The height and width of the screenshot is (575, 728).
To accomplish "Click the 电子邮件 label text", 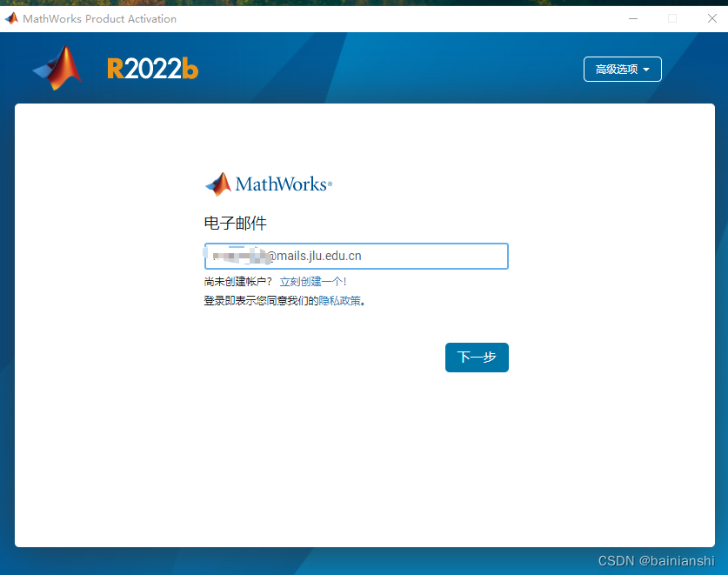I will tap(236, 224).
